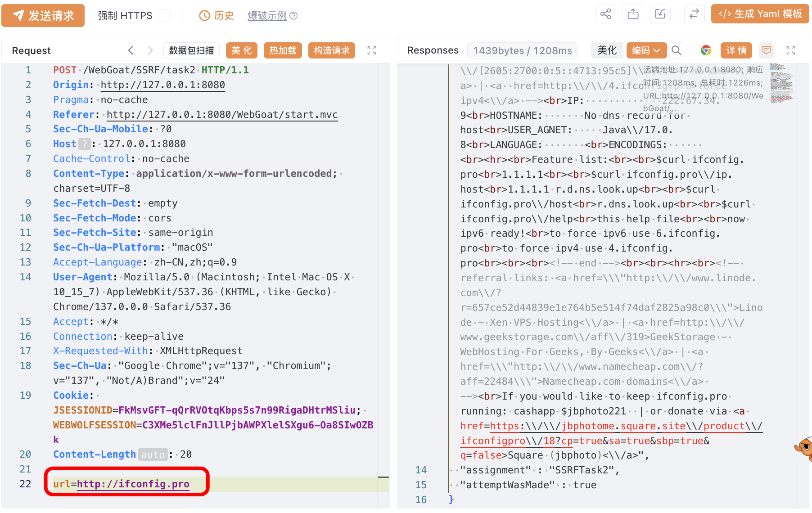Click the auto tag beside Content-Length
812x513 pixels.
[153, 454]
